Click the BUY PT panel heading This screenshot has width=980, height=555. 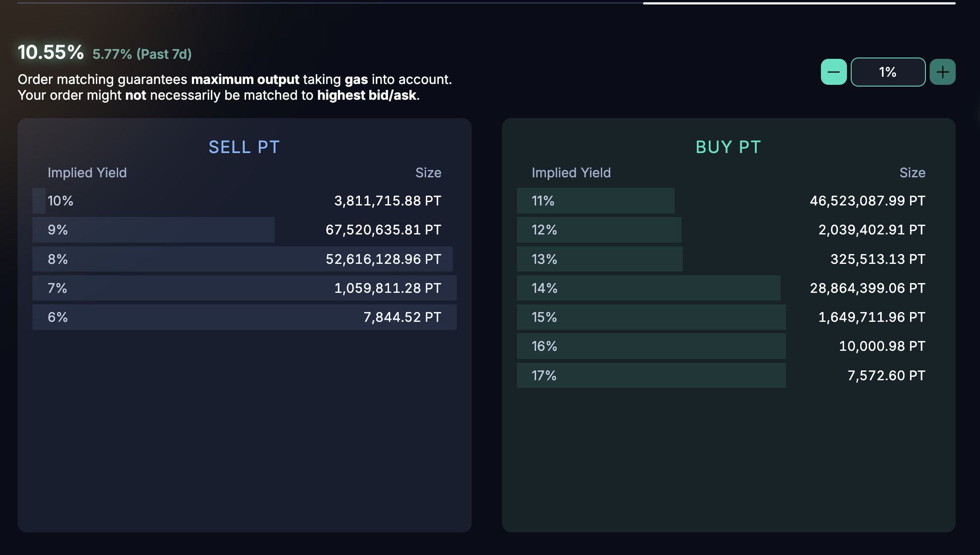(728, 147)
